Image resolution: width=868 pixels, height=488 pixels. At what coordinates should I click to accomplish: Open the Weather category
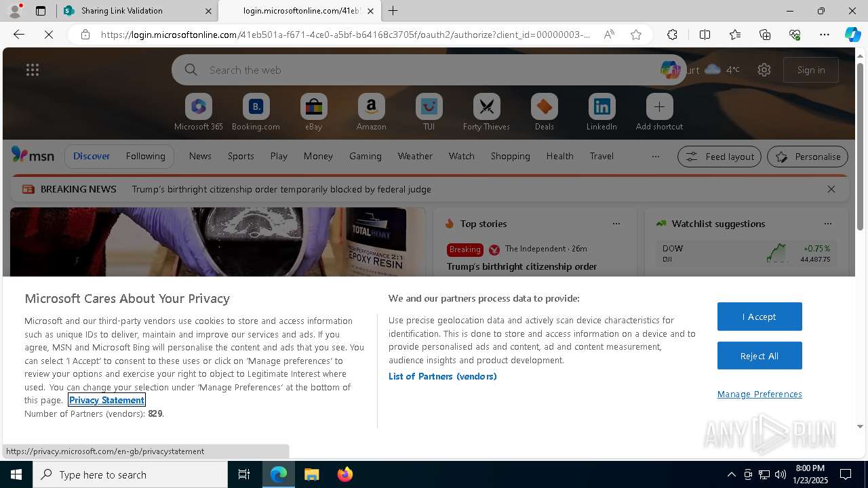click(x=415, y=157)
